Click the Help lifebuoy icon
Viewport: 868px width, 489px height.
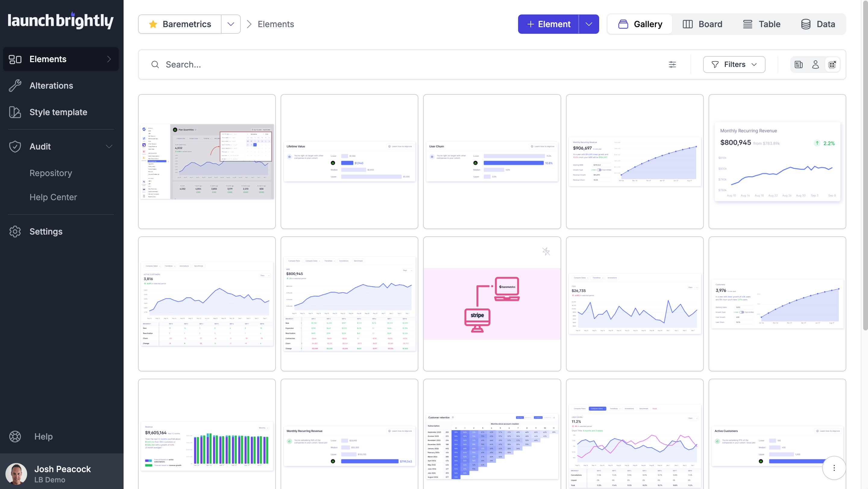(15, 437)
